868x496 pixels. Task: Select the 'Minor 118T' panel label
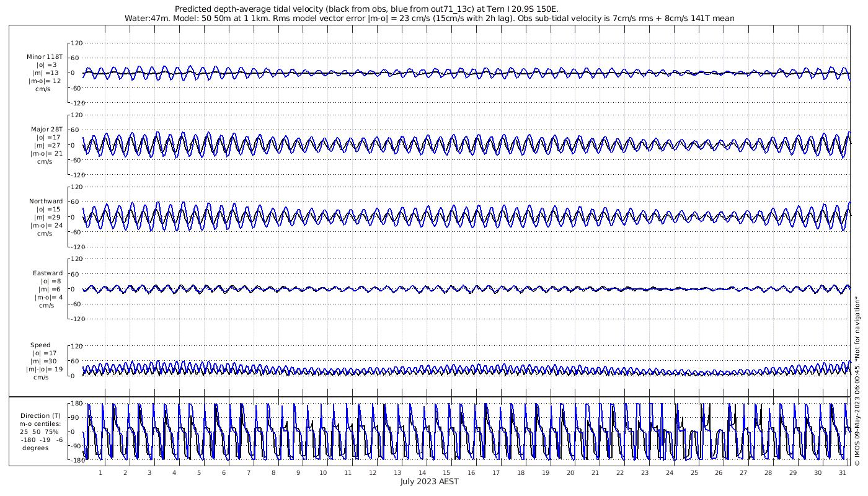[x=45, y=56]
